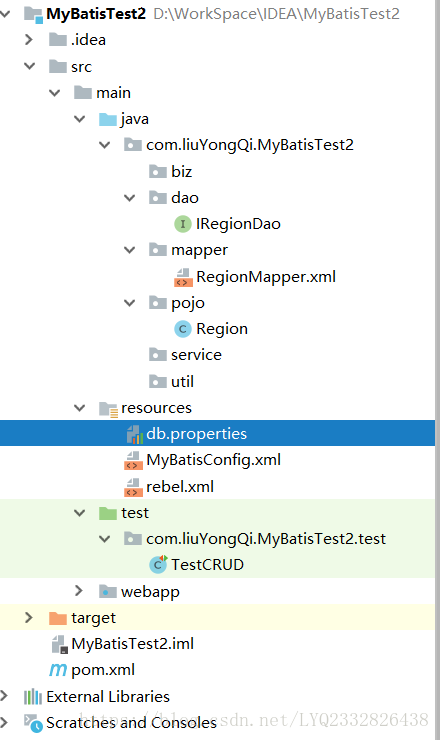Select the MyBatisTest2.iml file

click(133, 644)
